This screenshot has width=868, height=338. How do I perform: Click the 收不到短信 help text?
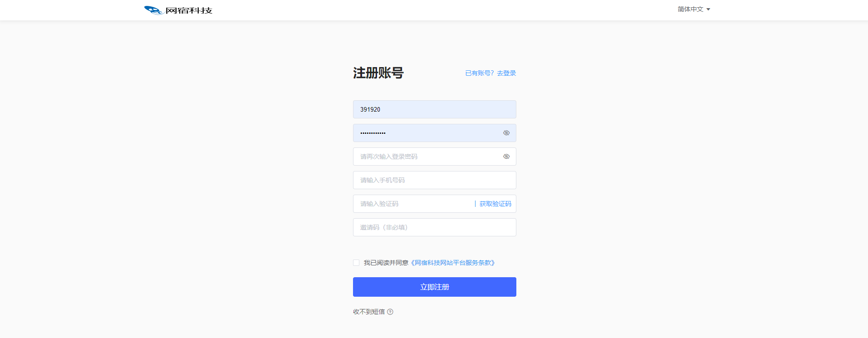368,312
